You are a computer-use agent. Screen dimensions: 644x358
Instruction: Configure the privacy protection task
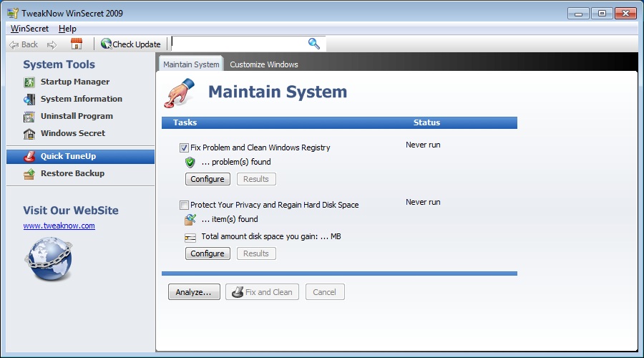[x=208, y=253]
